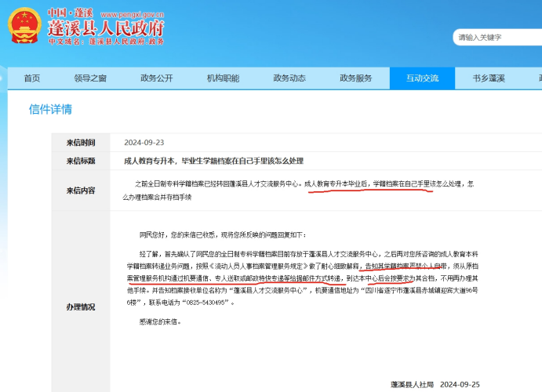Viewport: 542px width, 392px height.
Task: Click the 来信时间 label cell
Action: pyautogui.click(x=81, y=143)
